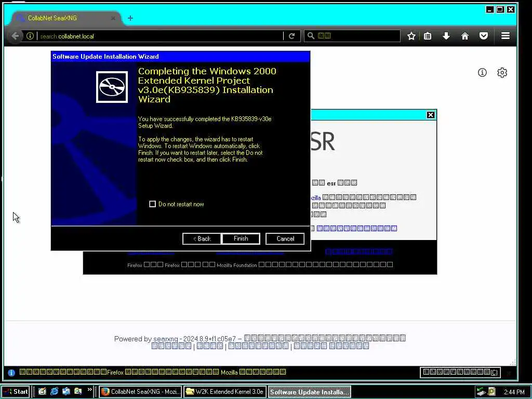
Task: Click the taskbar clock showing 2:44 PM
Action: coord(514,392)
